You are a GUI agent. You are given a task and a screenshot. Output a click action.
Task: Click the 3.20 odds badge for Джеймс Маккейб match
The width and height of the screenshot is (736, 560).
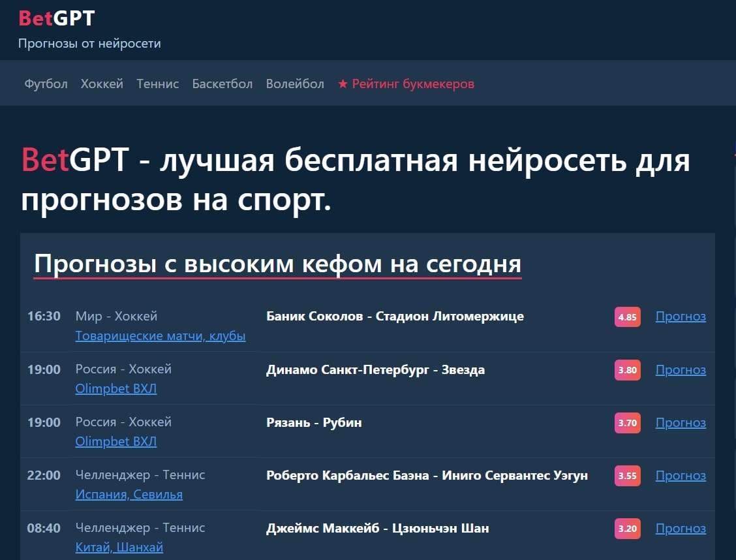point(627,529)
